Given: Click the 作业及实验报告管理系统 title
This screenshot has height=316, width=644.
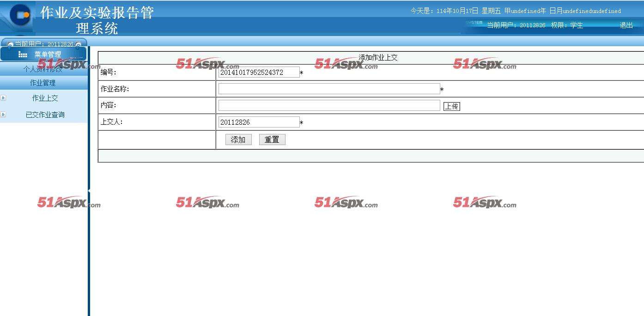Looking at the screenshot, I should point(97,20).
